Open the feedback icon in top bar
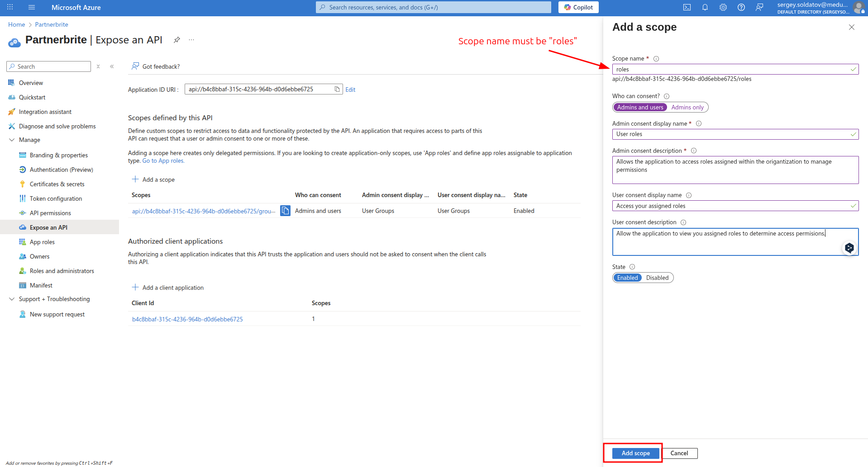The width and height of the screenshot is (868, 467). [x=759, y=7]
